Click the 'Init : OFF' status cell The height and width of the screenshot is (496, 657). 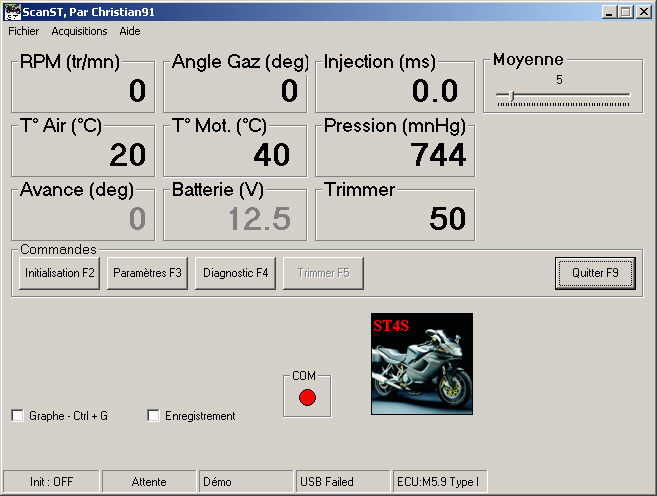point(51,482)
